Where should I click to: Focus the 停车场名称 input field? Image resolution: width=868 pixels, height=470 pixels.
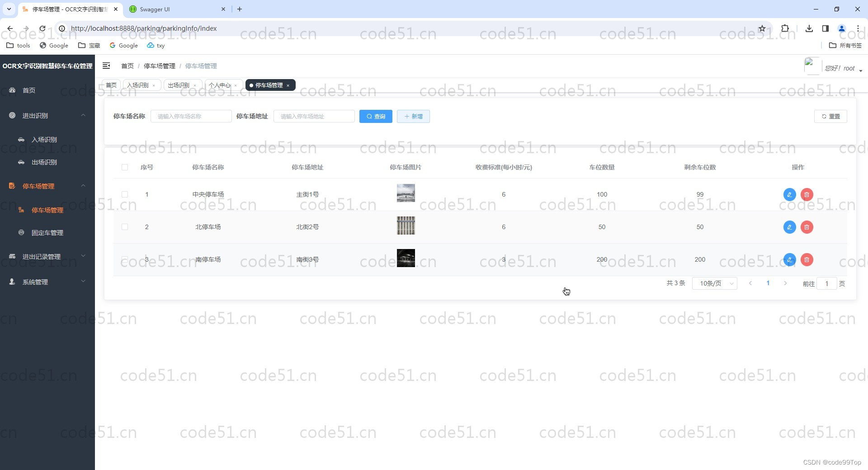(x=191, y=117)
